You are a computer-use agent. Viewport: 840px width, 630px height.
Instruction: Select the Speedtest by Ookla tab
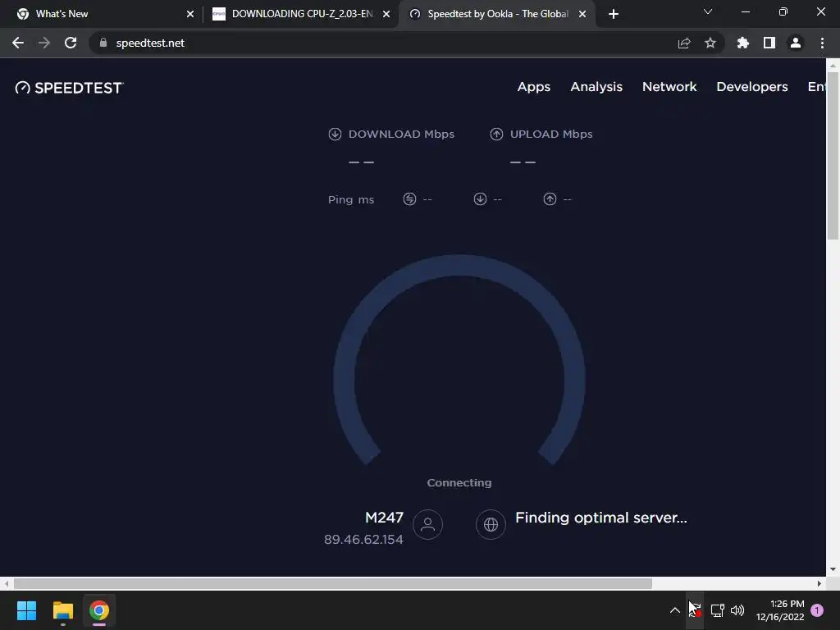point(497,14)
